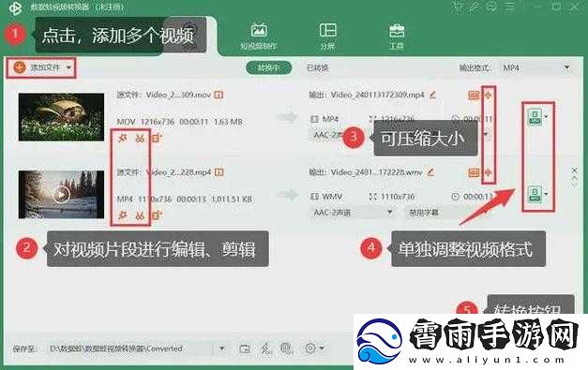Open the hamburger menu in title bar
This screenshot has width=588, height=370.
tap(510, 7)
